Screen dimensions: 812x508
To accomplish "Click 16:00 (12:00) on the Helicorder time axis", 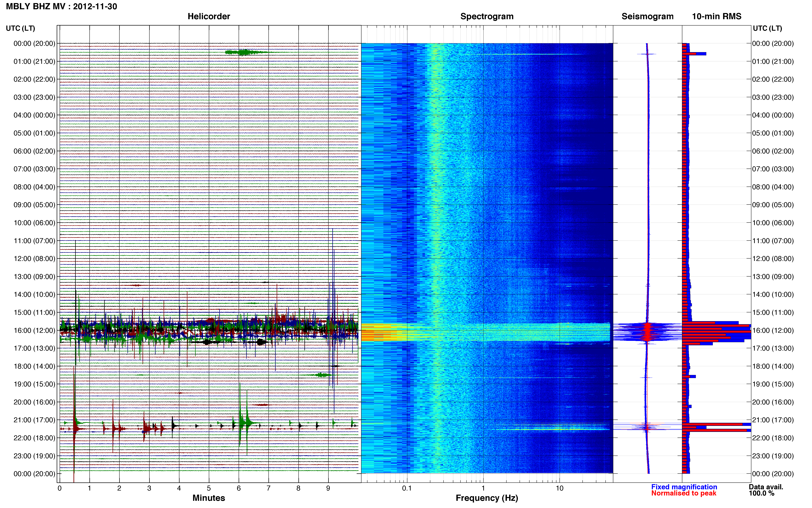I will click(x=34, y=330).
